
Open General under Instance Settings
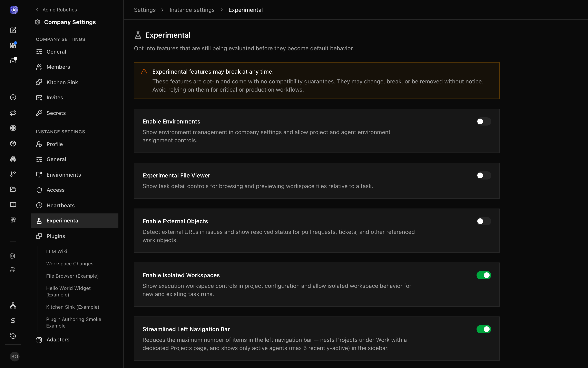pos(75,159)
